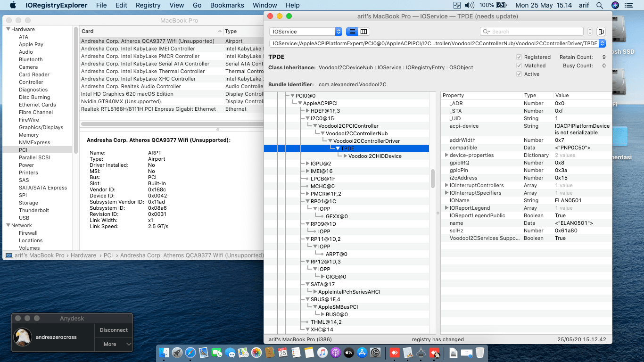Open System Preferences in the dock
Screen dimensions: 644x362
(x=375, y=353)
